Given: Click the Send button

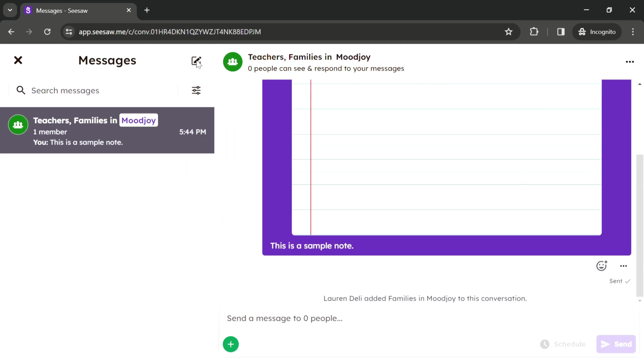Looking at the screenshot, I should [616, 344].
